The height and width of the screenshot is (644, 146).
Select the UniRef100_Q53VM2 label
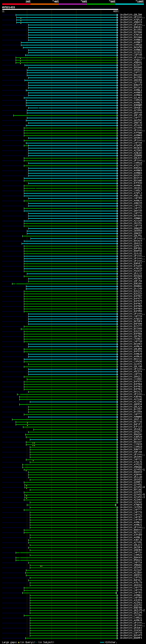(x=131, y=567)
